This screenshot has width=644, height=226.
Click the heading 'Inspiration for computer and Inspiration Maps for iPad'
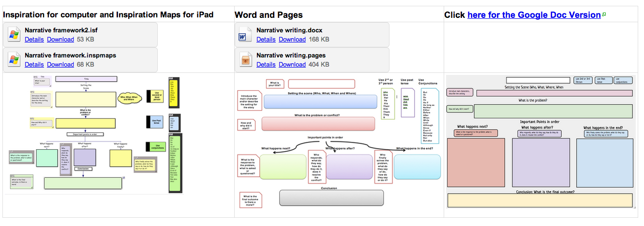pyautogui.click(x=108, y=15)
